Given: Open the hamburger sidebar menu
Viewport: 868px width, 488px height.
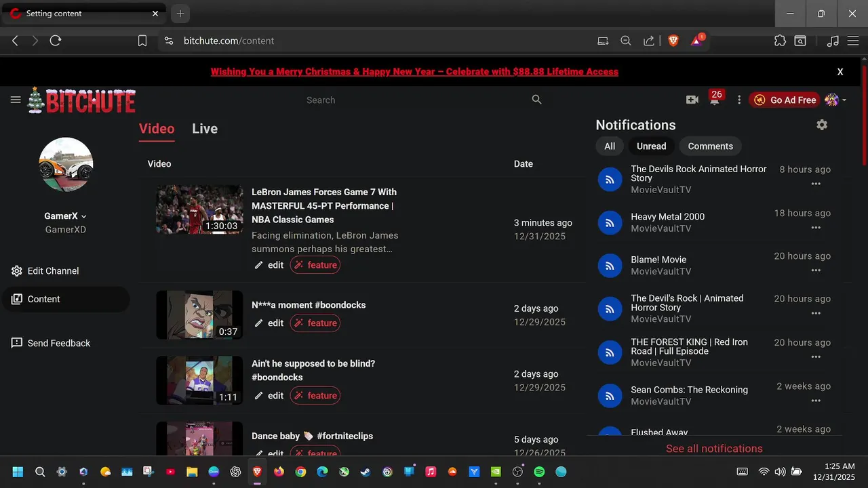Looking at the screenshot, I should tap(16, 100).
